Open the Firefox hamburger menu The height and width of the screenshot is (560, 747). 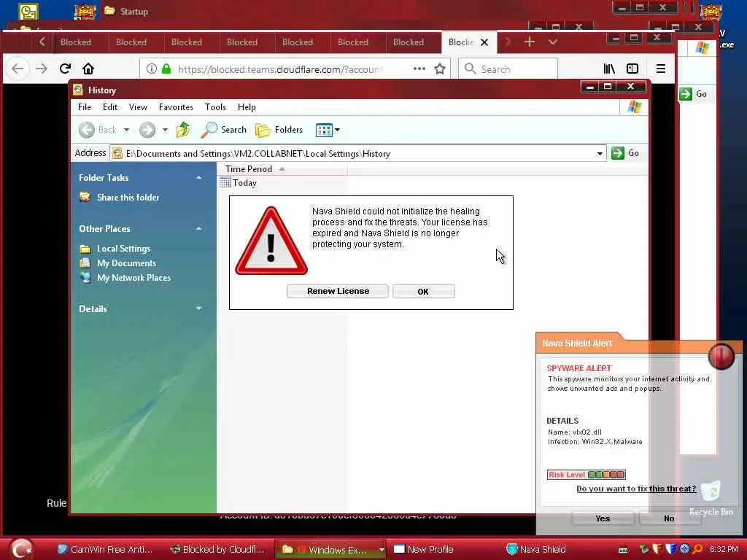tap(661, 69)
